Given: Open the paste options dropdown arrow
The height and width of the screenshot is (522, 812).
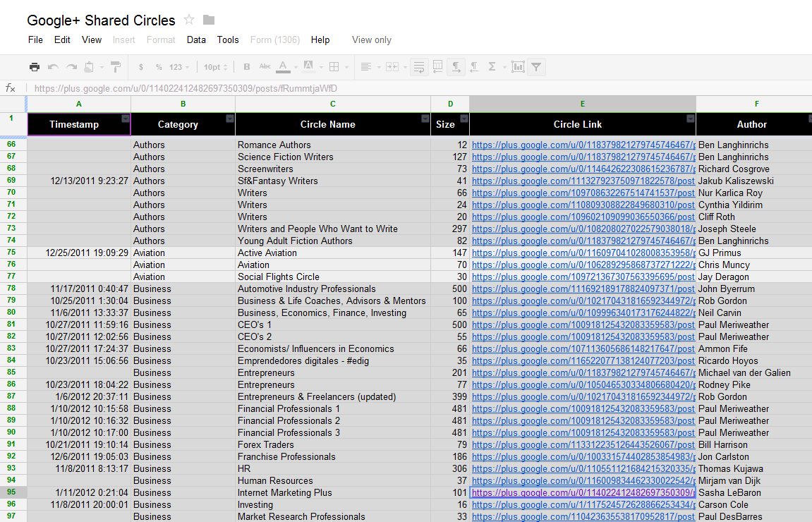Looking at the screenshot, I should point(102,67).
